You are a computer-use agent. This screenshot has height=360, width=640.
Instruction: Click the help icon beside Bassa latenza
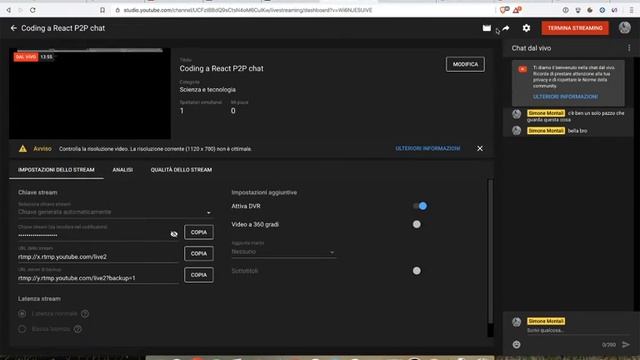point(78,329)
